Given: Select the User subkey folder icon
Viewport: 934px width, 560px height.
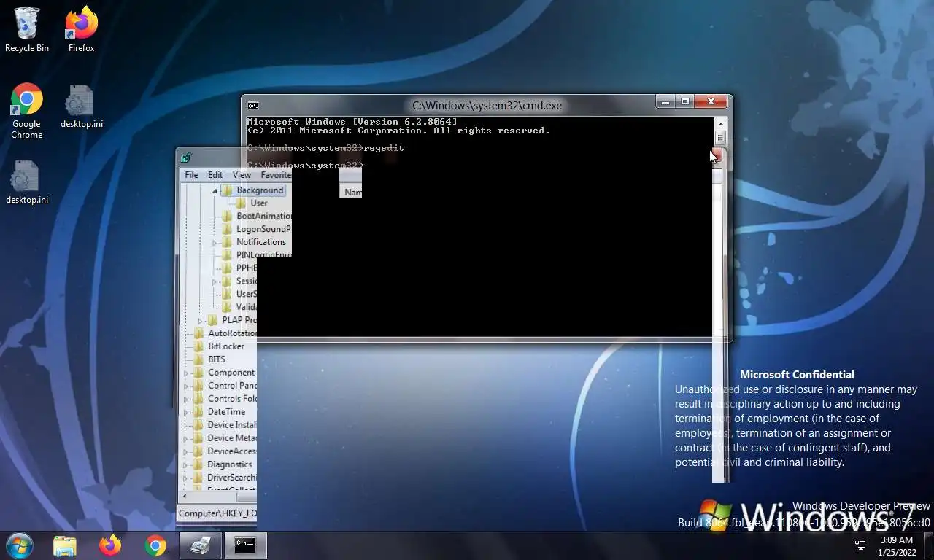Looking at the screenshot, I should click(242, 203).
